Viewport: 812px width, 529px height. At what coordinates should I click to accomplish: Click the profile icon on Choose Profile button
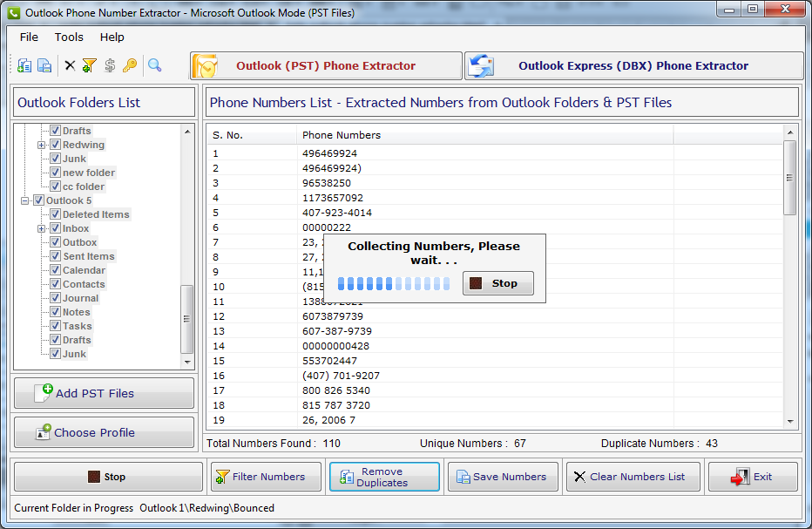point(43,432)
